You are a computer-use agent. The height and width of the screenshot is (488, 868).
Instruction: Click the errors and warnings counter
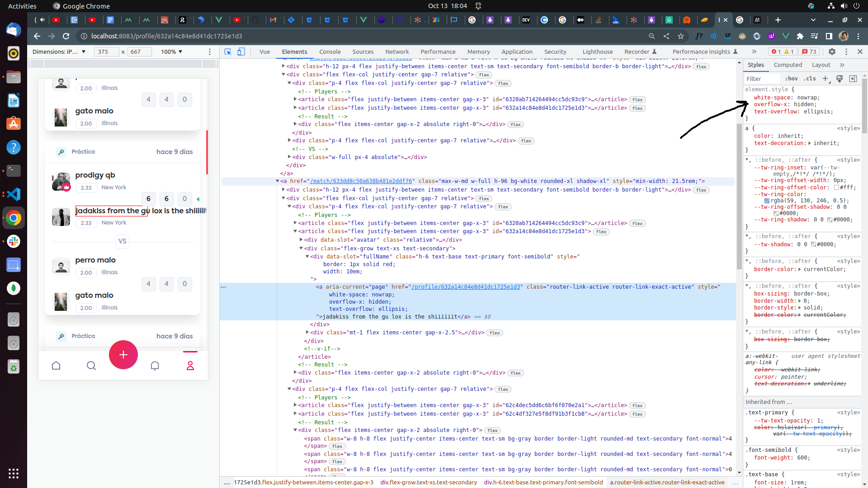point(783,52)
